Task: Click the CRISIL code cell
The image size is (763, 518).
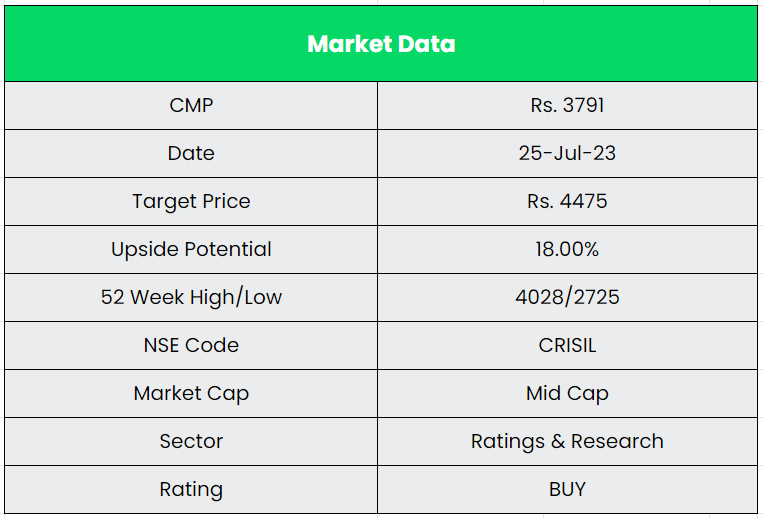Action: [x=567, y=345]
